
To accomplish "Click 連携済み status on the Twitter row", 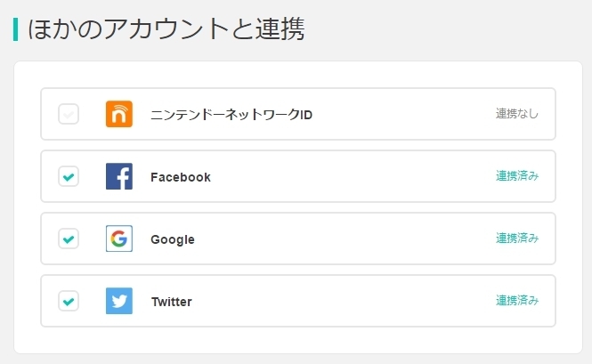I will click(x=517, y=300).
